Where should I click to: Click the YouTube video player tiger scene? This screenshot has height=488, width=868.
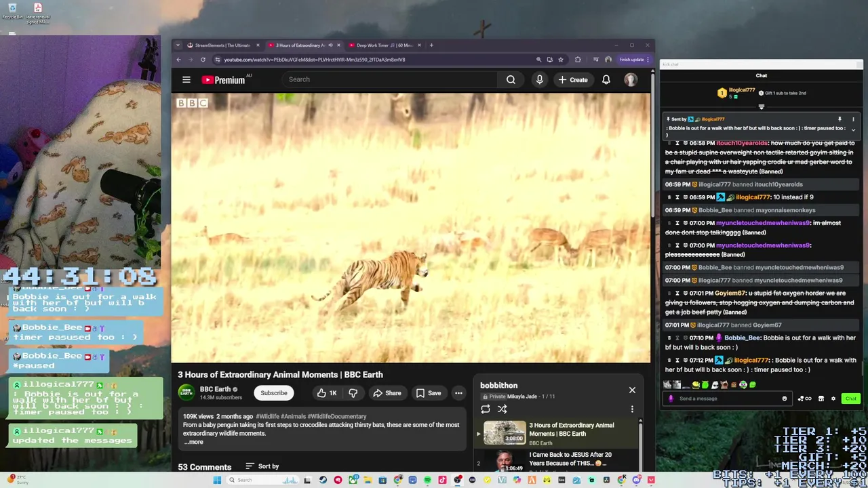[x=411, y=228]
